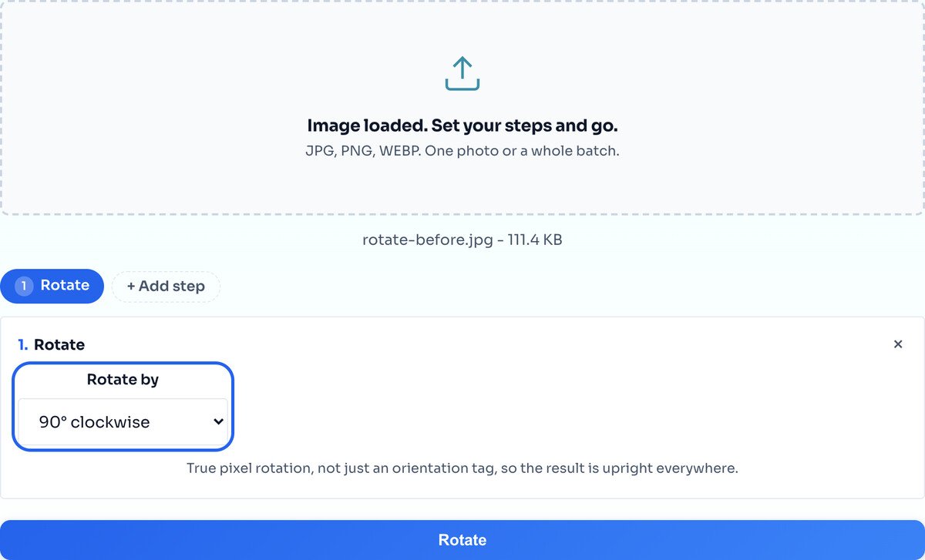This screenshot has width=925, height=560.
Task: Add a new step
Action: 166,286
